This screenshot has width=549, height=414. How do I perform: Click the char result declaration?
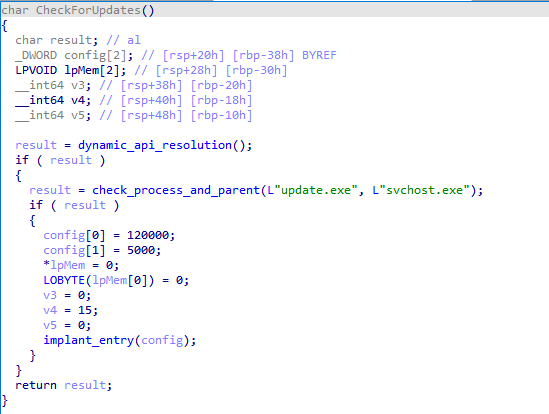(x=57, y=40)
